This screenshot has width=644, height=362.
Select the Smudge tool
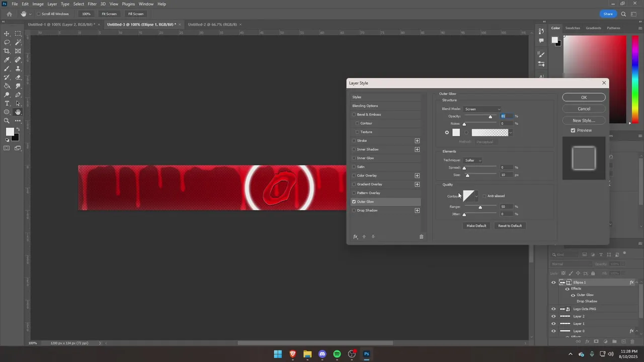coord(18,86)
